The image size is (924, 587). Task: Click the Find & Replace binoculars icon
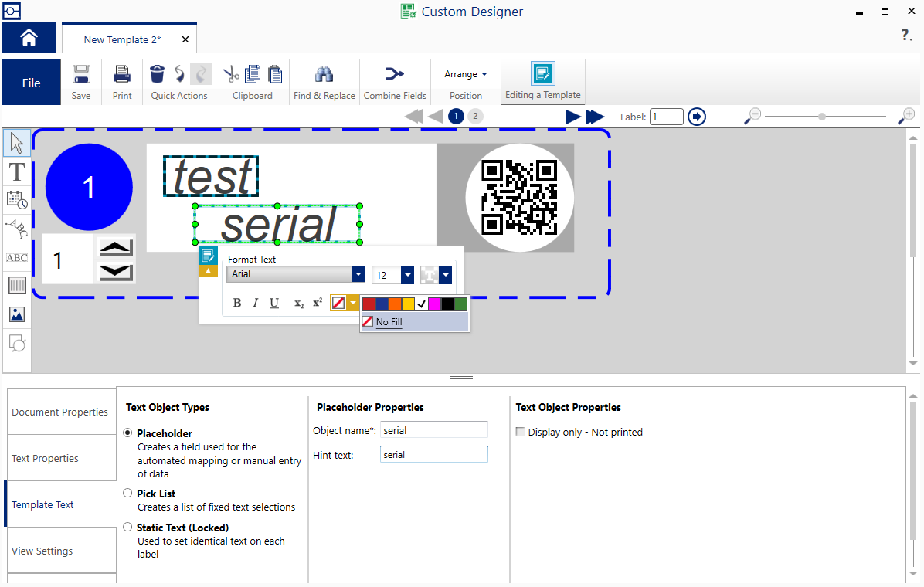(324, 75)
